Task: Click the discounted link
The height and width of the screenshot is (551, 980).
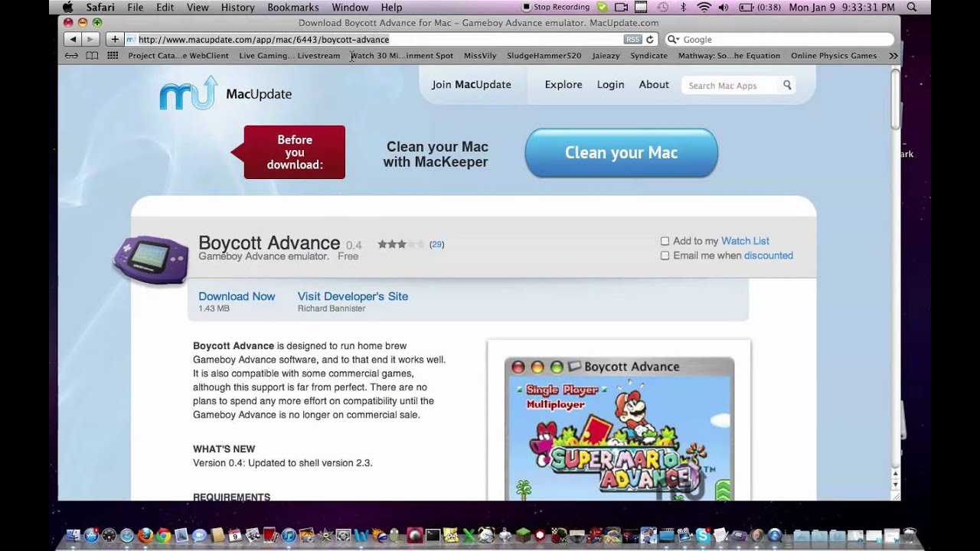Action: 769,256
